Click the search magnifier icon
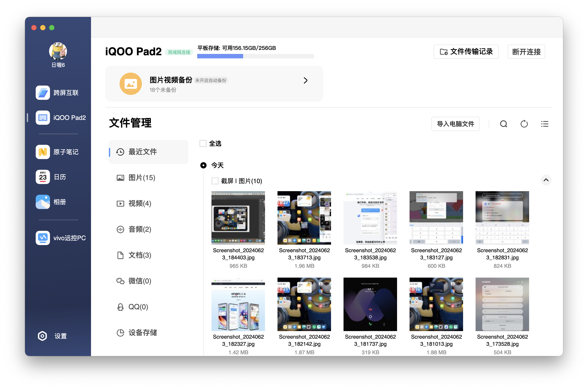 (503, 124)
